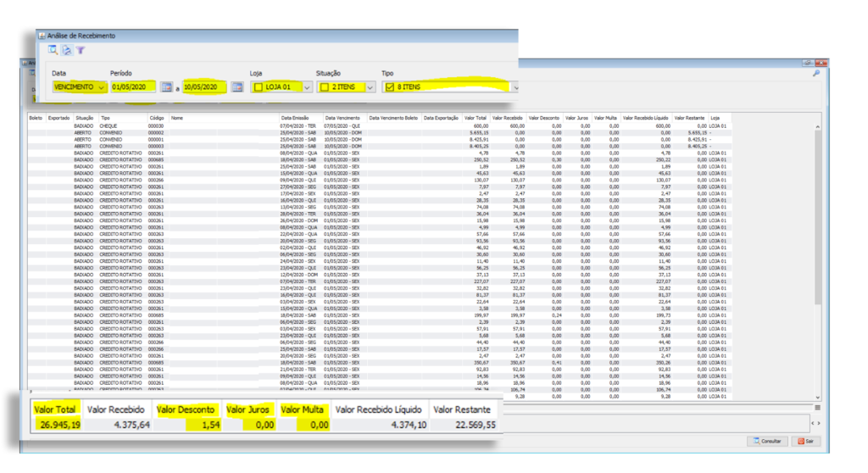Sort by the Valor Multa column header
The width and height of the screenshot is (868, 473).
pyautogui.click(x=605, y=118)
